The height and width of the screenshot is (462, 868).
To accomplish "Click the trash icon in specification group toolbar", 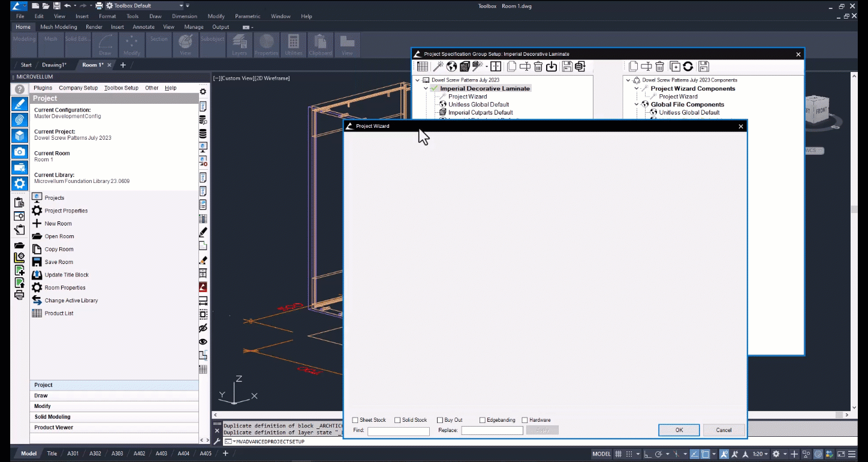I will [x=538, y=67].
